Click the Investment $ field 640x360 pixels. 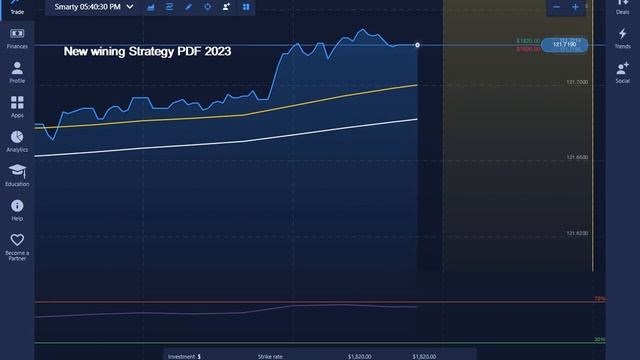[184, 356]
